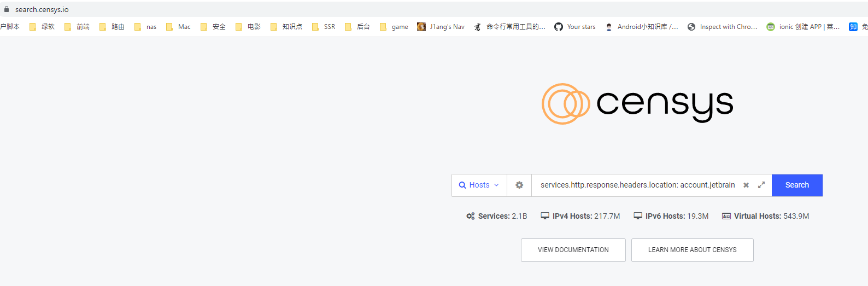This screenshot has width=868, height=286.
Task: Click the Virtual Hosts statistic
Action: point(765,216)
